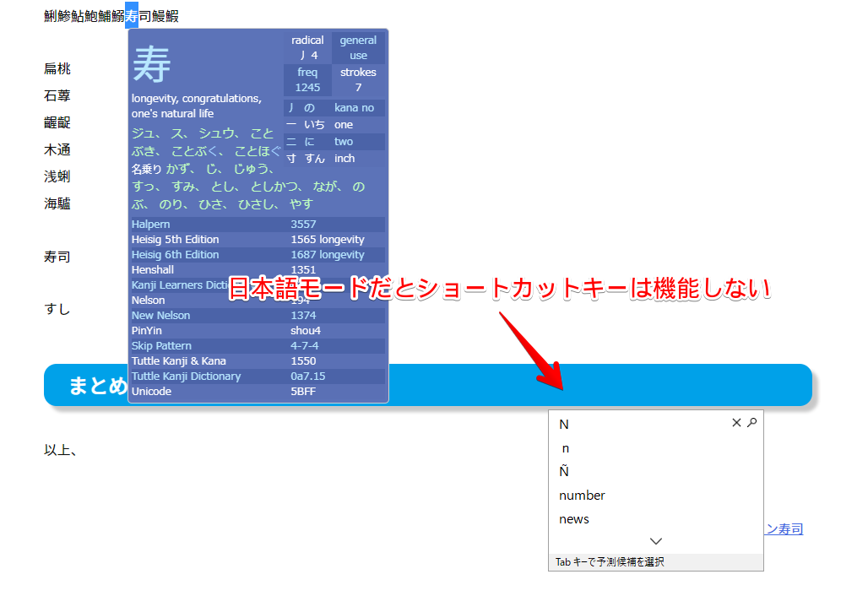Click the strokes 7 cell
868x596 pixels.
[358, 79]
